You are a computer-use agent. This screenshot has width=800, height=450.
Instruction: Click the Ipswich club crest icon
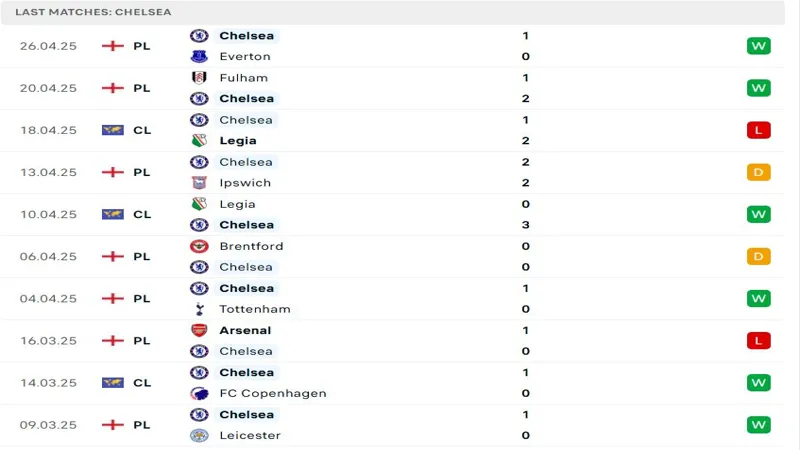pos(199,183)
